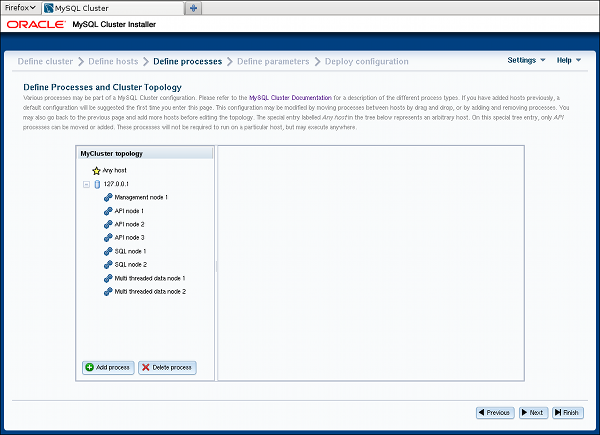Screen dimensions: 600x435
Task: Open the Help dropdown menu
Action: (x=569, y=61)
